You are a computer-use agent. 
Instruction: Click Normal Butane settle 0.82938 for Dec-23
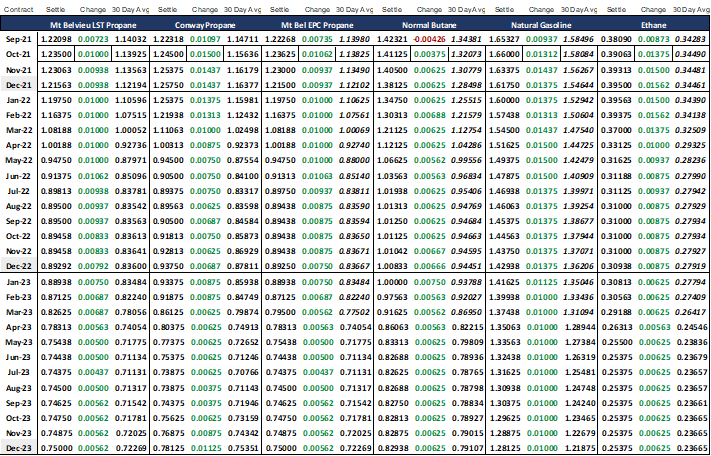[x=392, y=448]
